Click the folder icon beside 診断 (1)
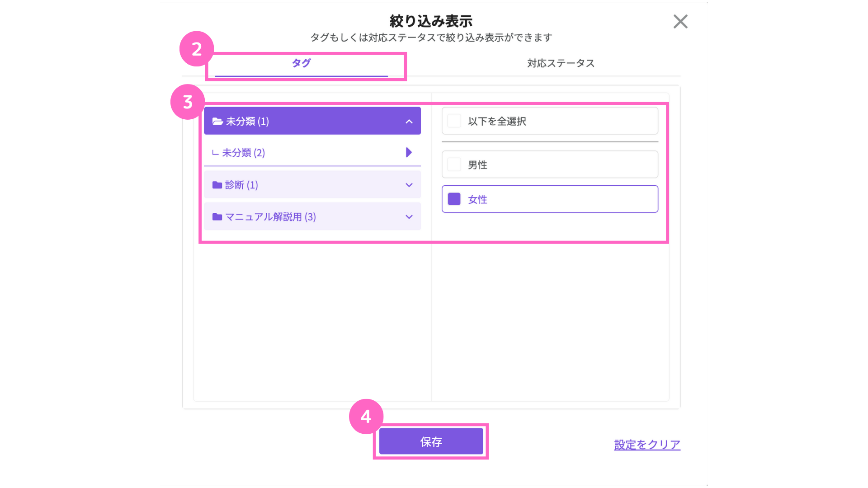Image resolution: width=868 pixels, height=488 pixels. [217, 185]
